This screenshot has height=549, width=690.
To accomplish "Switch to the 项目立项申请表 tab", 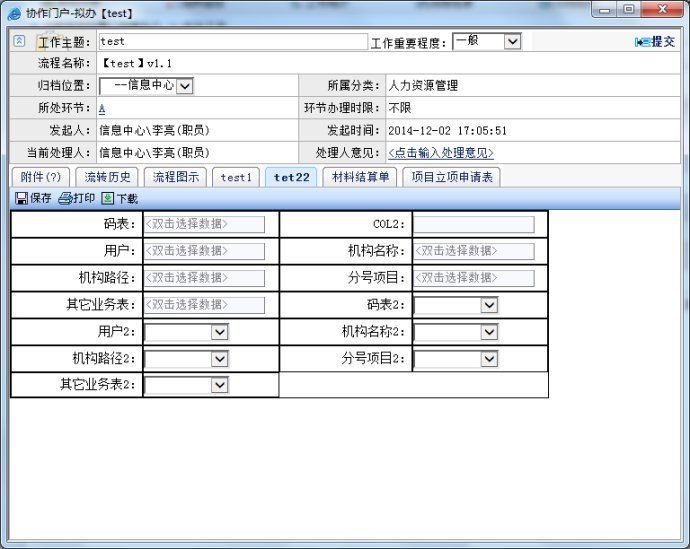I will [451, 177].
